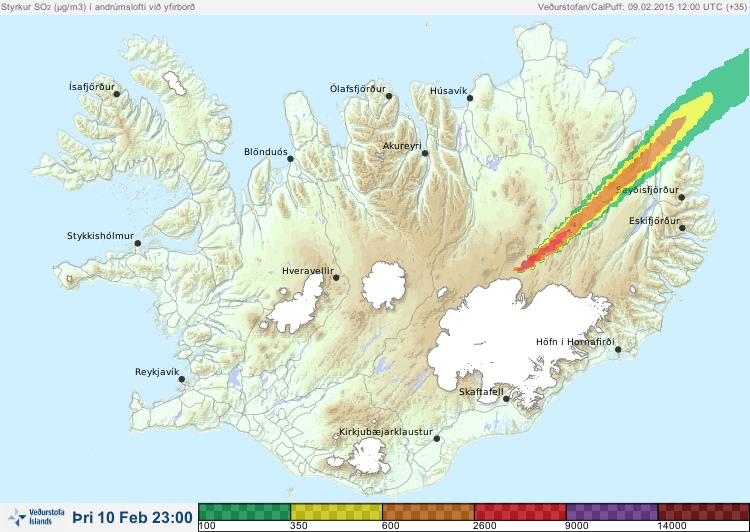Click the Þri 10 Feb 23:00 timestamp
The image size is (750, 532).
(x=132, y=517)
